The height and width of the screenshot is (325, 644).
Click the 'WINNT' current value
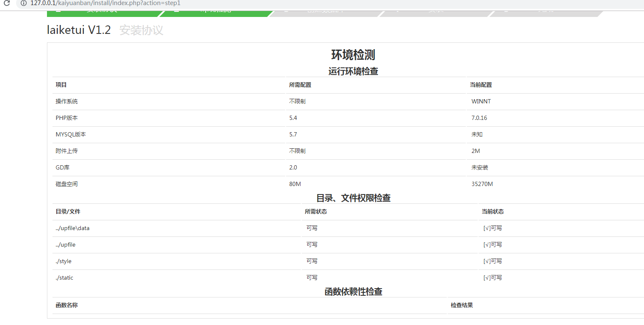coord(481,101)
